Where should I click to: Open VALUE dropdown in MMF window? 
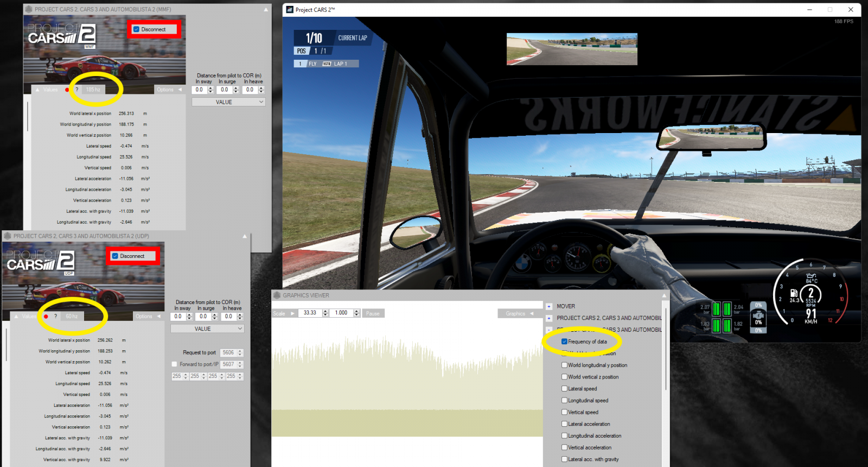click(228, 102)
